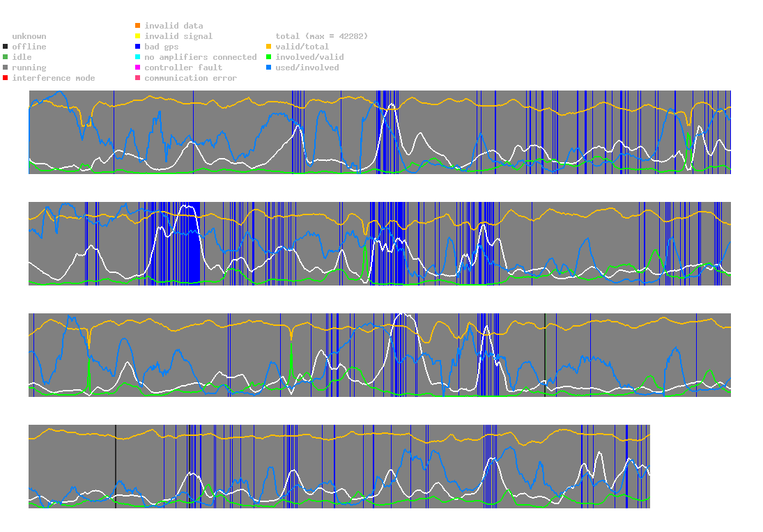Click the "used/involved" legend label
The image size is (763, 532).
(307, 68)
